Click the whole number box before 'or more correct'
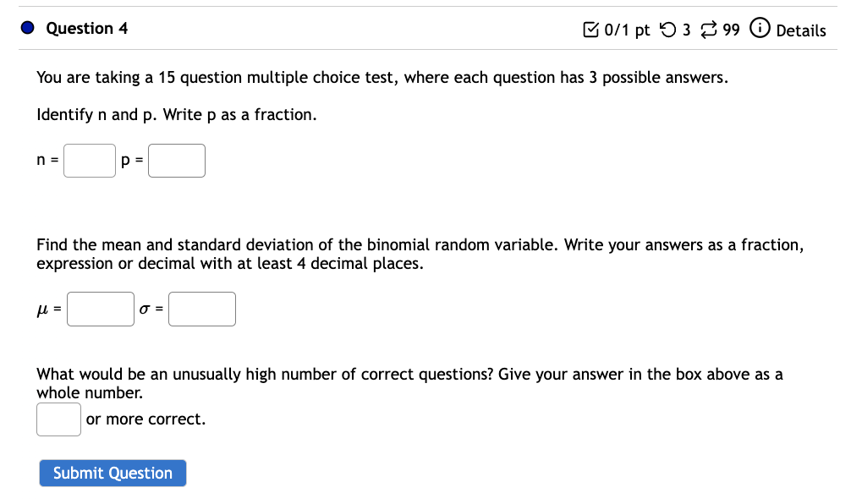 pos(58,418)
